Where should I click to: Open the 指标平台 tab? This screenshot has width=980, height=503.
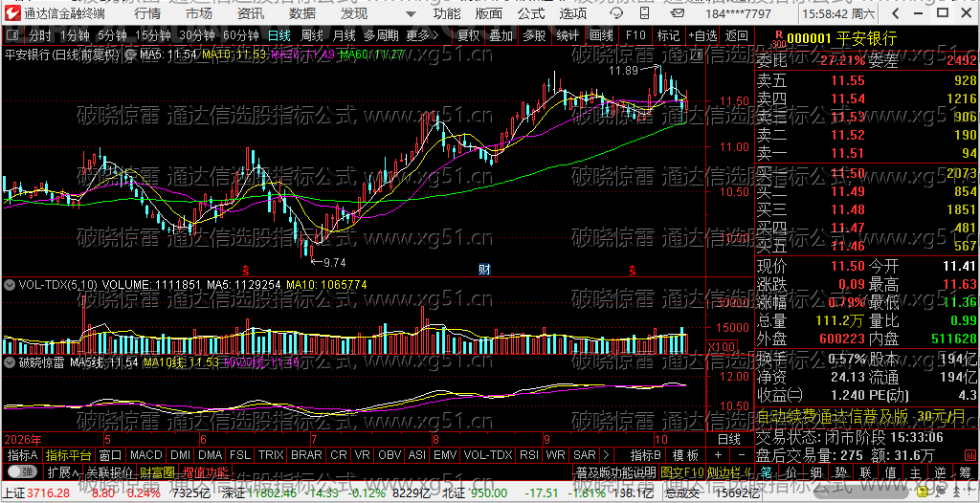click(x=69, y=455)
